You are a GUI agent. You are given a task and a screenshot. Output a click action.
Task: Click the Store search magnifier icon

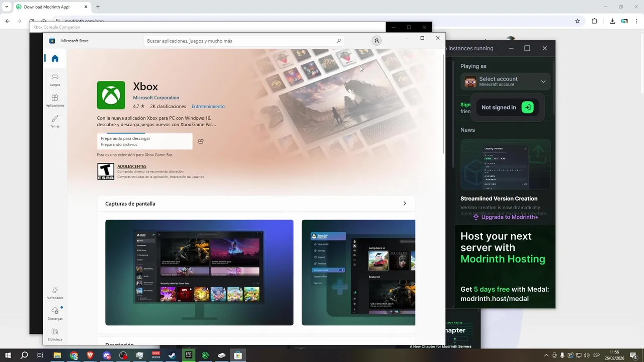coord(339,41)
